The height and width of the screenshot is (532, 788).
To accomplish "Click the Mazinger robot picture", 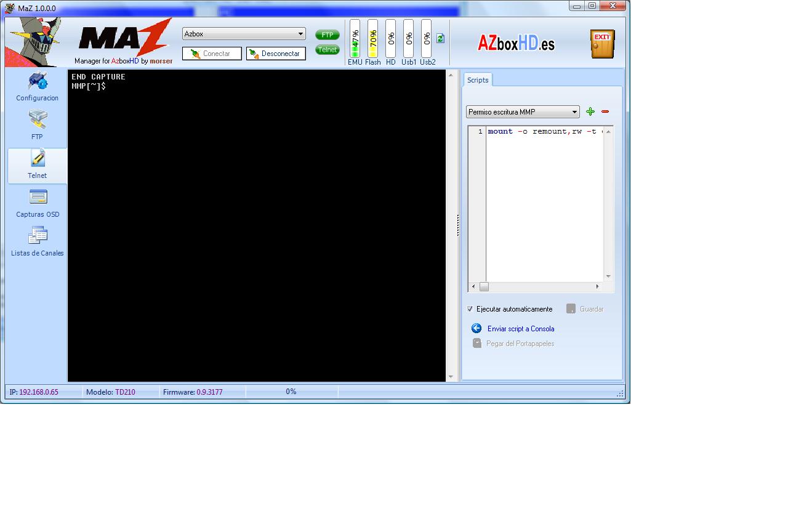I will coord(33,42).
